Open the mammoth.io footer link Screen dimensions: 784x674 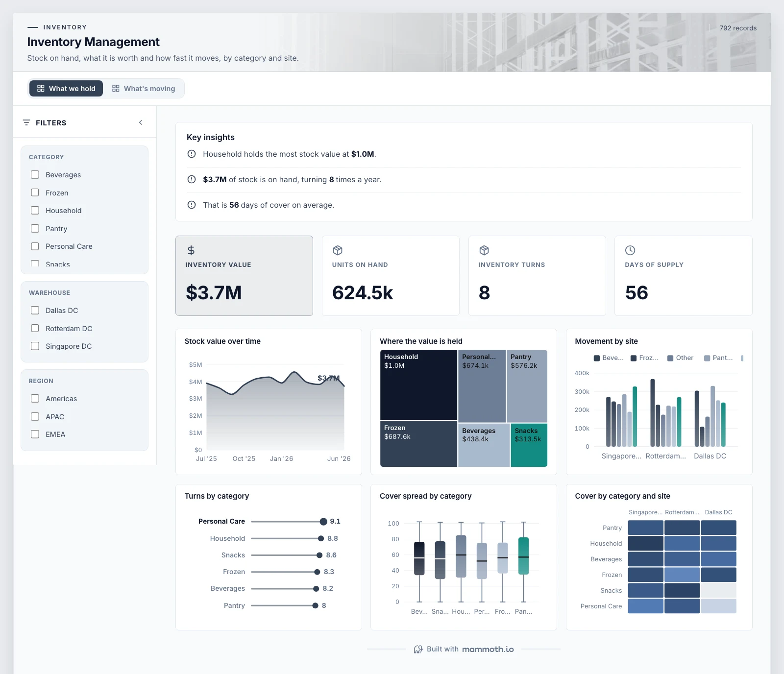click(488, 649)
